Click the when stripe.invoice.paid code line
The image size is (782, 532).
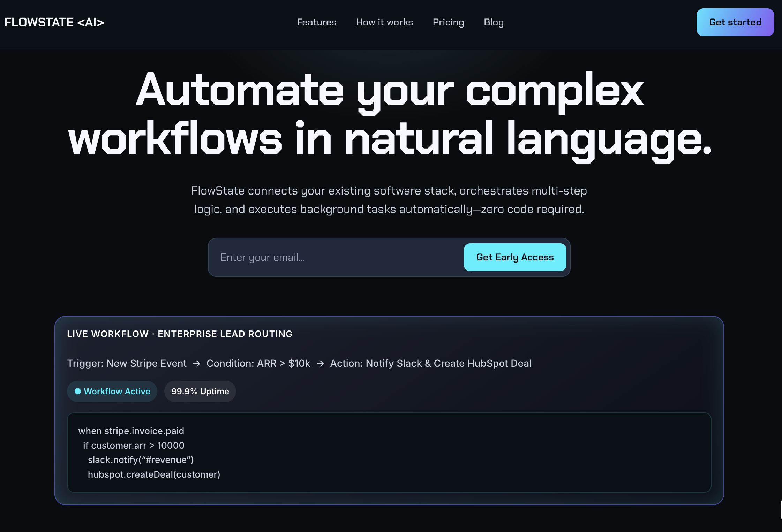[x=131, y=431]
